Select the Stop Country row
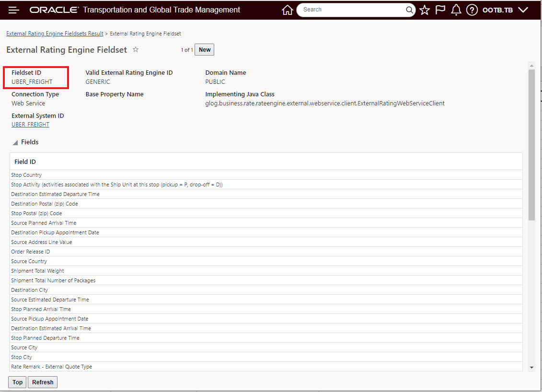 coord(266,175)
